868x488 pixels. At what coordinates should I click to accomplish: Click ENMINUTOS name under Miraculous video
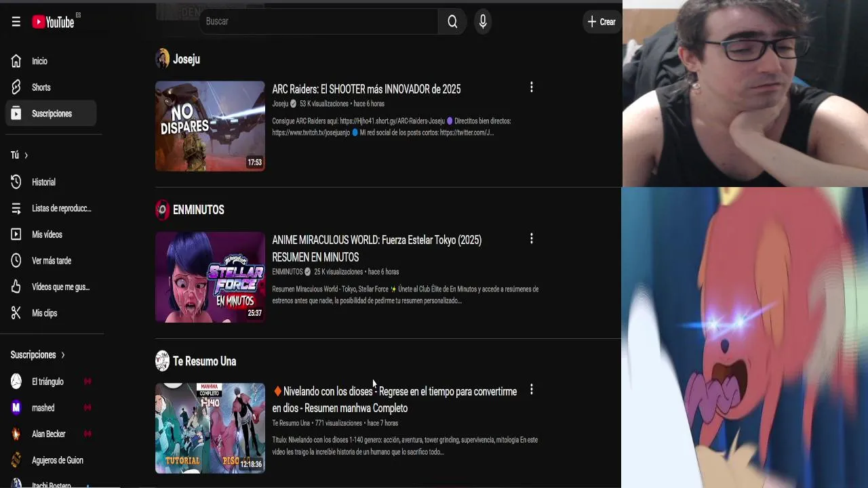[287, 272]
